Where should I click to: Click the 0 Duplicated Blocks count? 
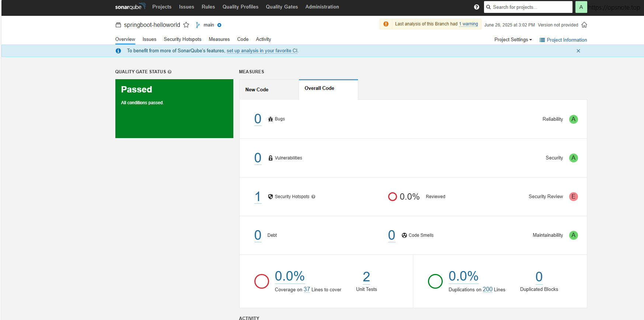[x=539, y=277]
